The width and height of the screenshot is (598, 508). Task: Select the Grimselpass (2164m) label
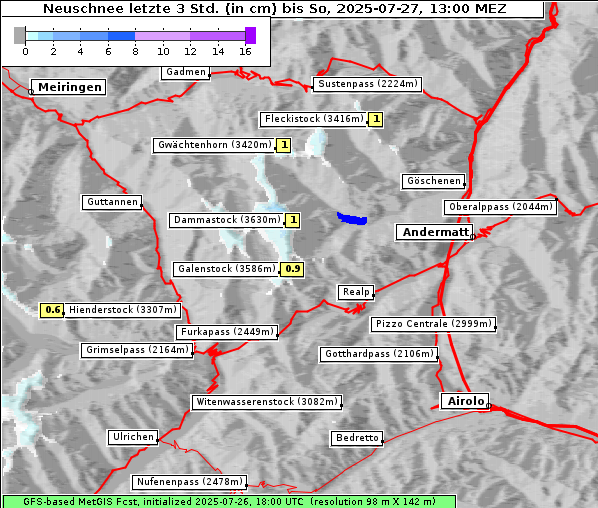click(137, 350)
